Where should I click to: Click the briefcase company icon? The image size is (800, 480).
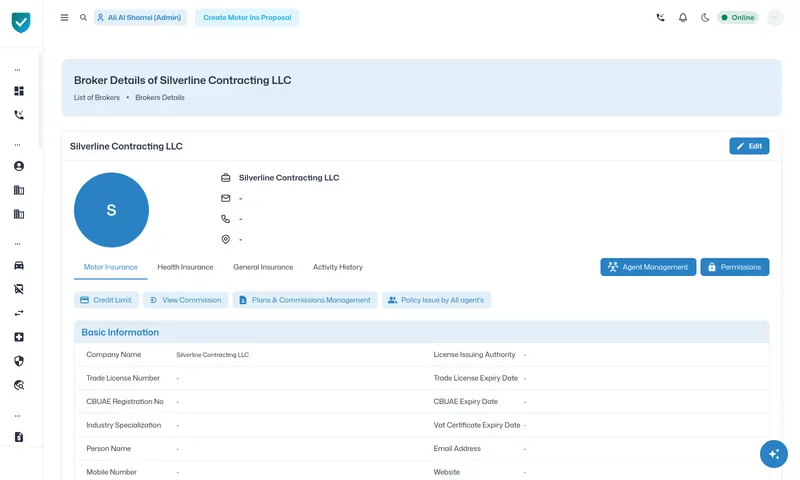pyautogui.click(x=226, y=178)
